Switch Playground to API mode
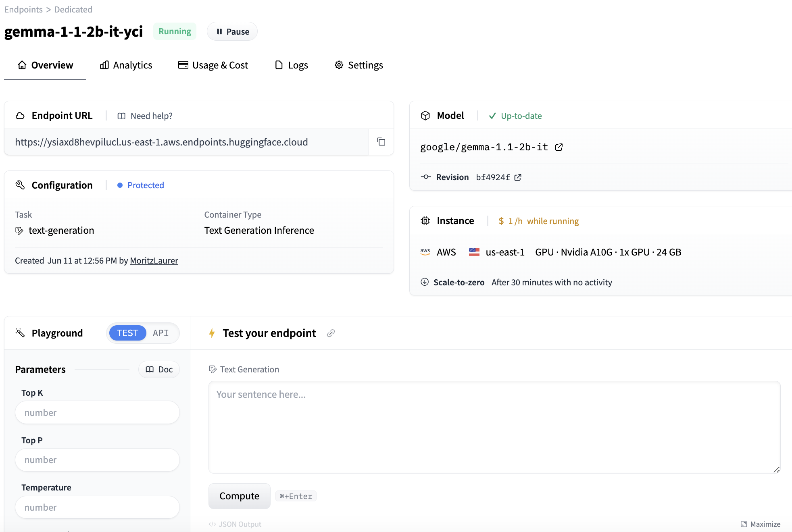The height and width of the screenshot is (532, 792). (160, 333)
